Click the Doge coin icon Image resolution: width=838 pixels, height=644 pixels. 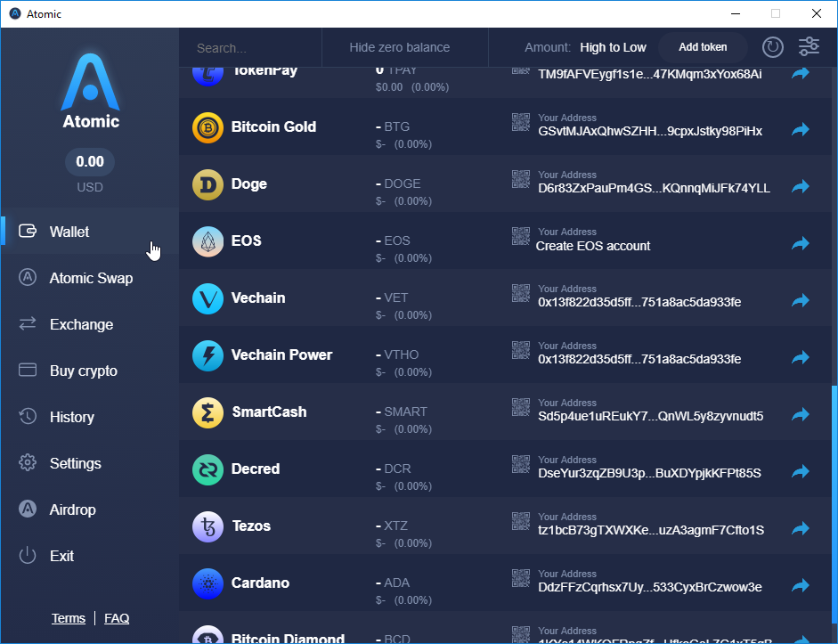[207, 185]
